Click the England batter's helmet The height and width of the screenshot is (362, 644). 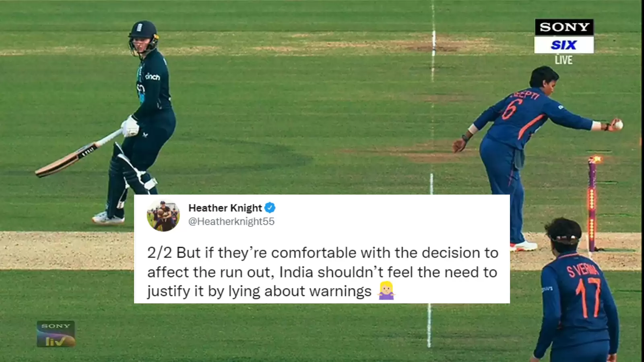tap(143, 36)
